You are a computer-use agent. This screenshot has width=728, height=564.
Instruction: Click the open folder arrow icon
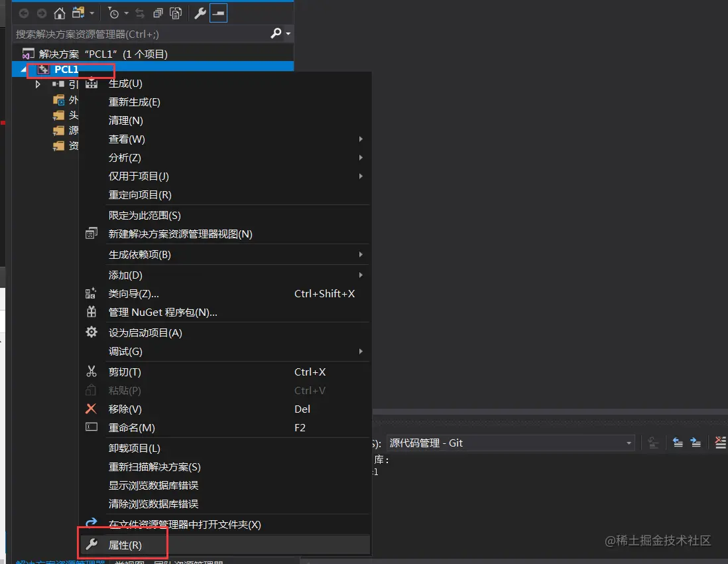pos(91,522)
